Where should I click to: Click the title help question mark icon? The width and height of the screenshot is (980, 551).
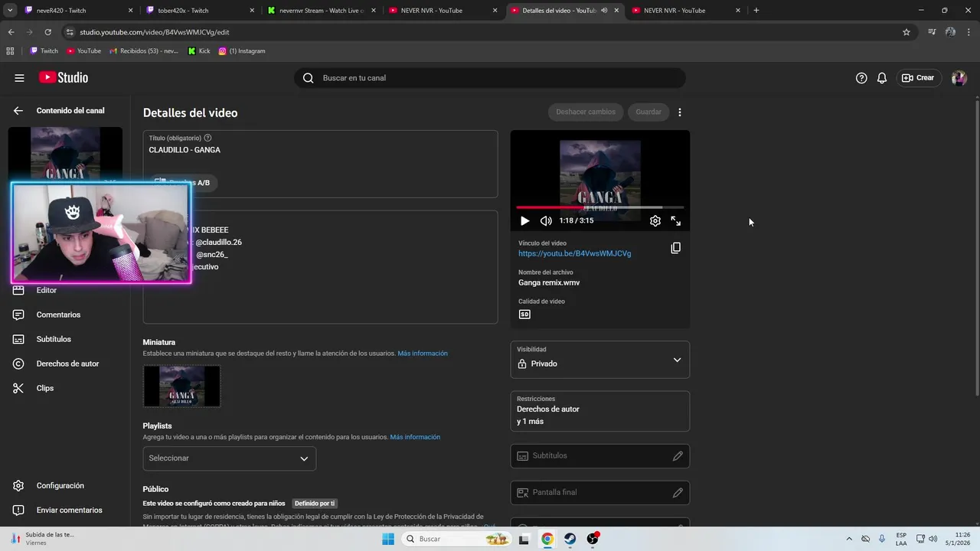(207, 138)
